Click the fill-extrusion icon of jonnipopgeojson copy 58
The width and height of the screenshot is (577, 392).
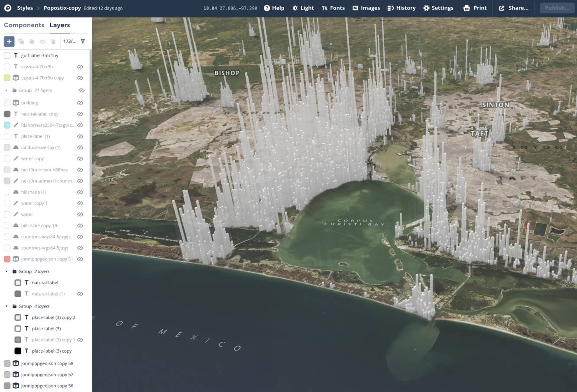click(16, 363)
